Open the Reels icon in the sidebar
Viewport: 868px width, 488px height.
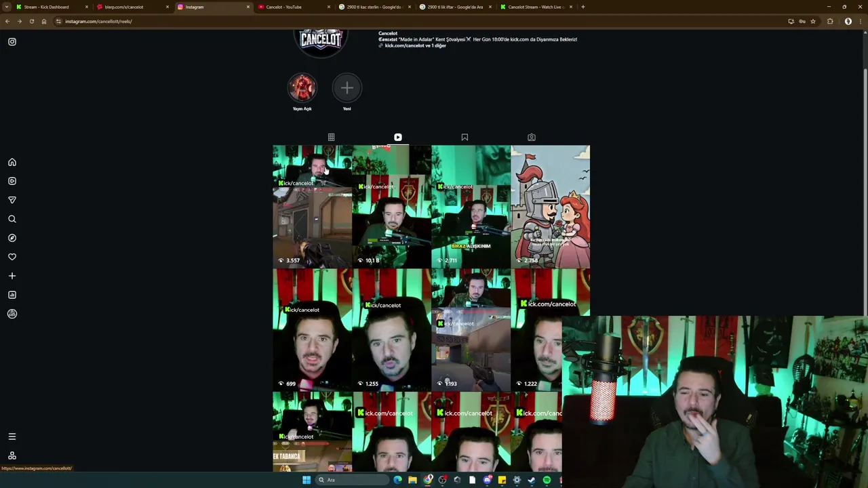pos(12,181)
